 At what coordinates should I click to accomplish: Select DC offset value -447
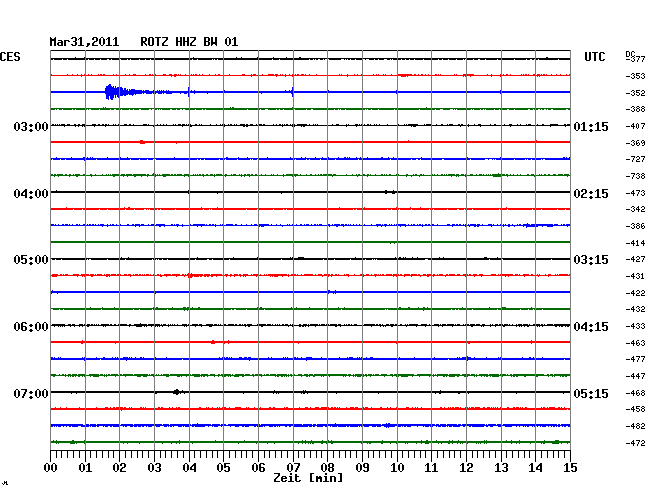(636, 376)
